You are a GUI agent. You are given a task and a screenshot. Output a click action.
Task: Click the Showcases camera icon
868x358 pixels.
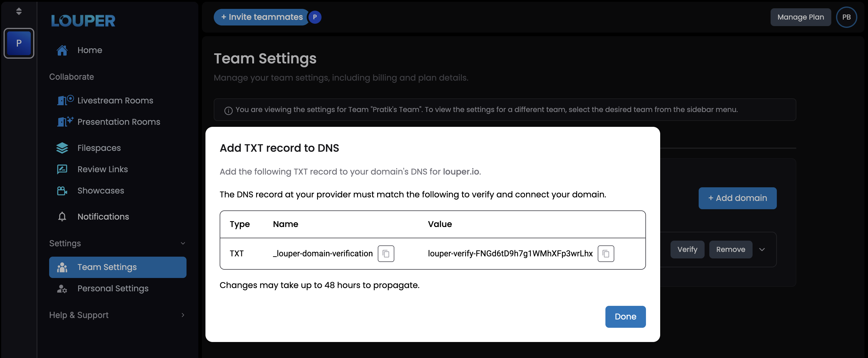tap(62, 191)
